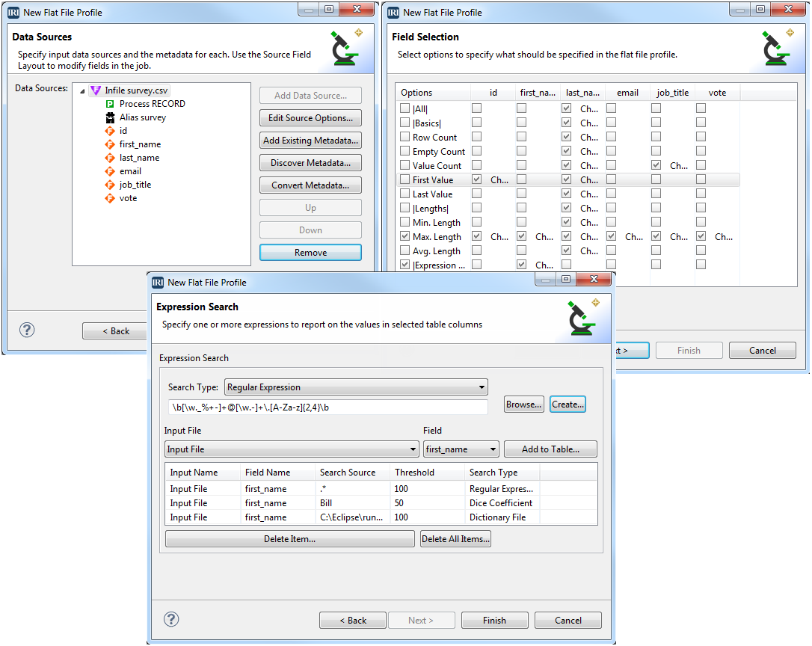Click Delete Item button
Image resolution: width=812 pixels, height=646 pixels.
click(290, 539)
